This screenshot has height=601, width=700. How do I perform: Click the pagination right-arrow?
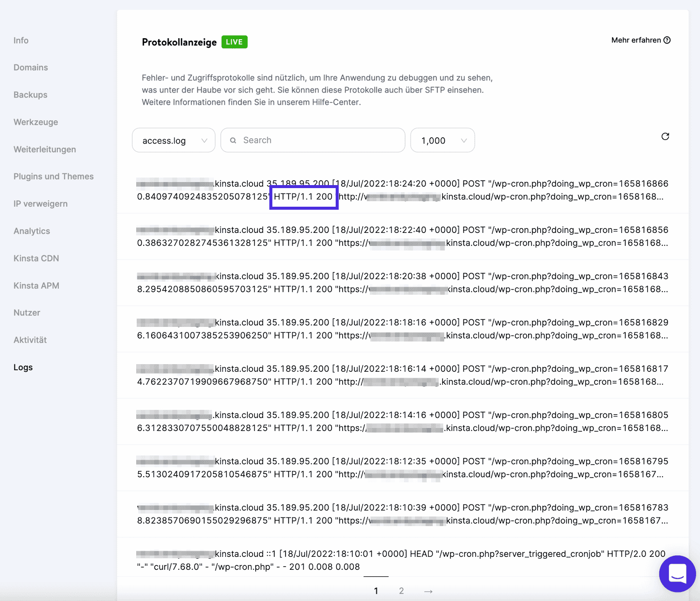tap(428, 590)
